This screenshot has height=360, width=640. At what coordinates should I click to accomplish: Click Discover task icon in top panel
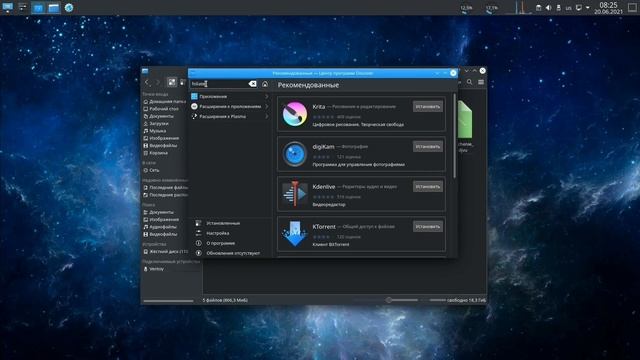(38, 7)
